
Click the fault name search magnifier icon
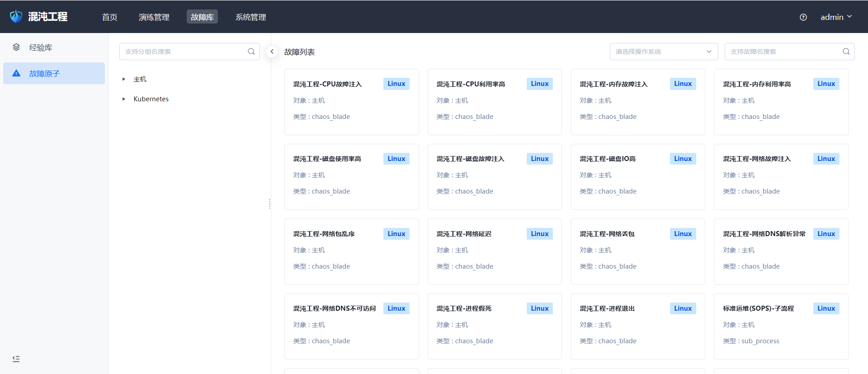click(846, 52)
